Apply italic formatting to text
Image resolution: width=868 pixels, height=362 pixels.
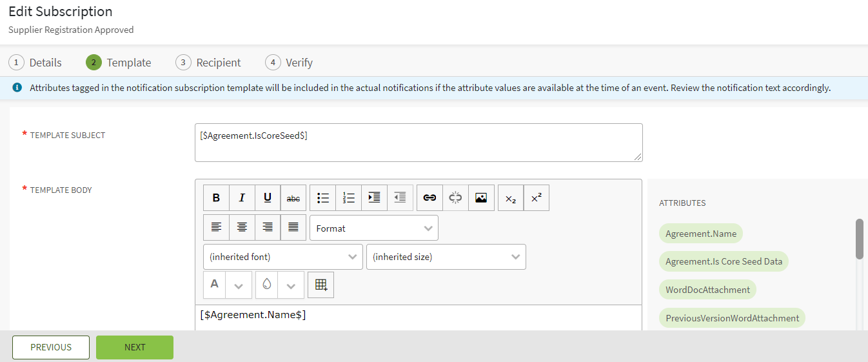[242, 198]
